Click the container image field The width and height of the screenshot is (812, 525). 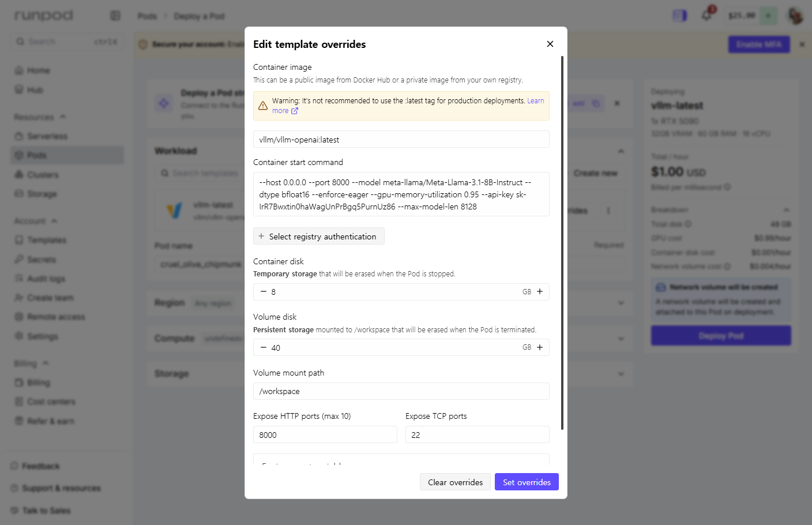point(401,140)
